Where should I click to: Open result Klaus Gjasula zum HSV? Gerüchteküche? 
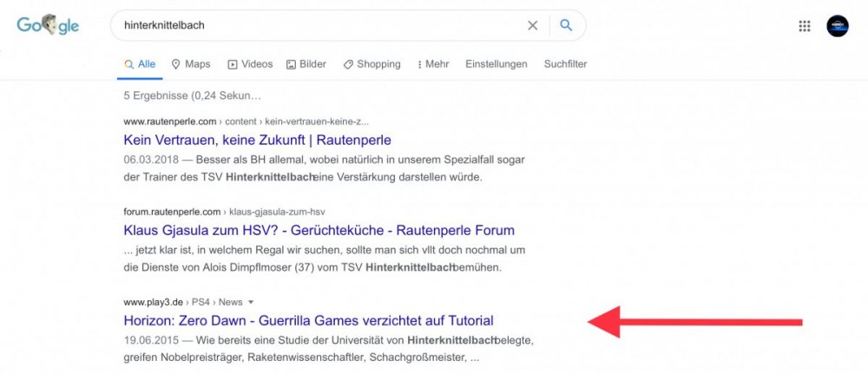point(319,230)
